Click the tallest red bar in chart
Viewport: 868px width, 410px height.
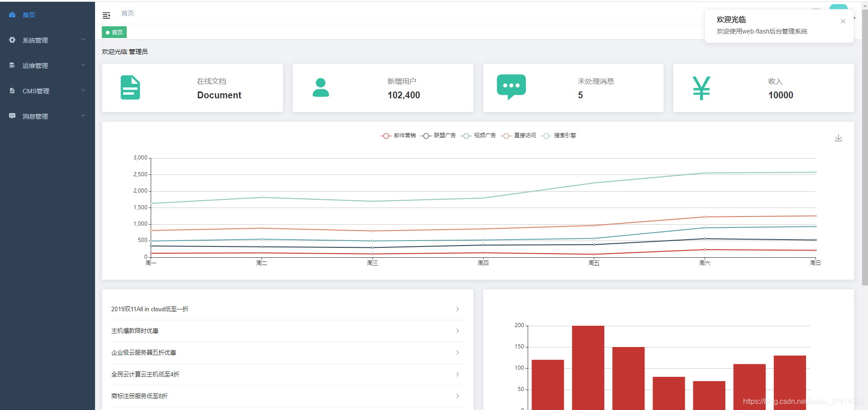tap(588, 367)
